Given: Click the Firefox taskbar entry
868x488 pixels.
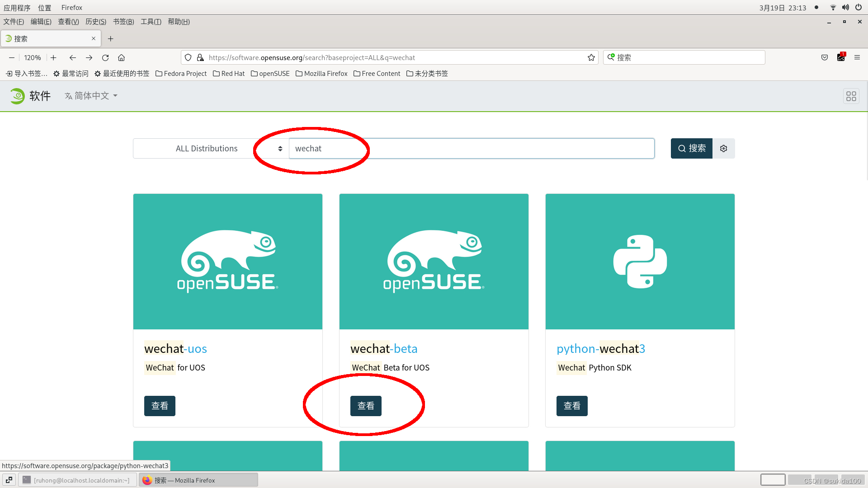Looking at the screenshot, I should tap(198, 480).
